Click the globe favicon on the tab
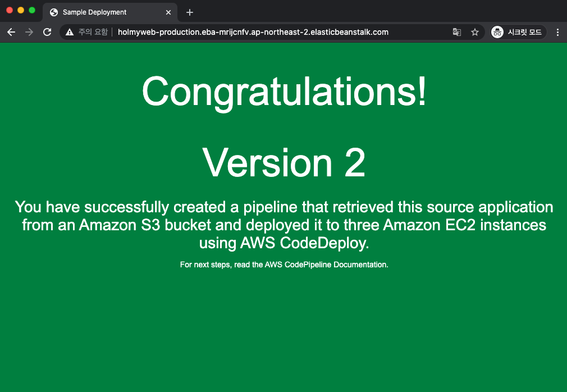The height and width of the screenshot is (392, 567). 54,12
